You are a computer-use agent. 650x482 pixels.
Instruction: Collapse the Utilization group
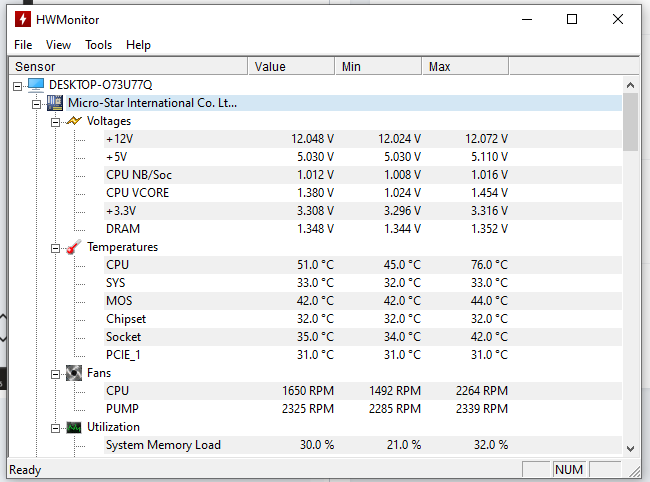click(x=55, y=429)
